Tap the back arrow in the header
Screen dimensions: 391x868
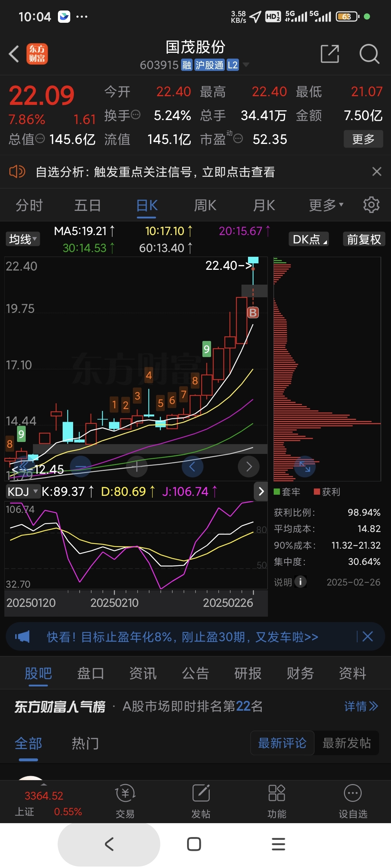14,54
